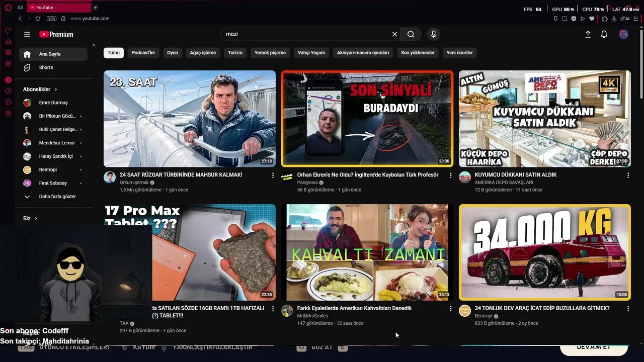This screenshot has height=362, width=644.
Task: Select the Son yüklenenler chip
Action: (x=418, y=53)
